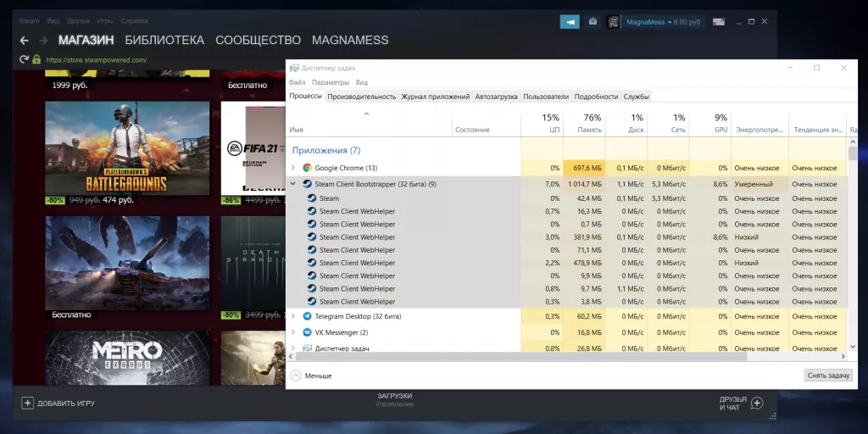Sort processes by Сеть column

[668, 124]
